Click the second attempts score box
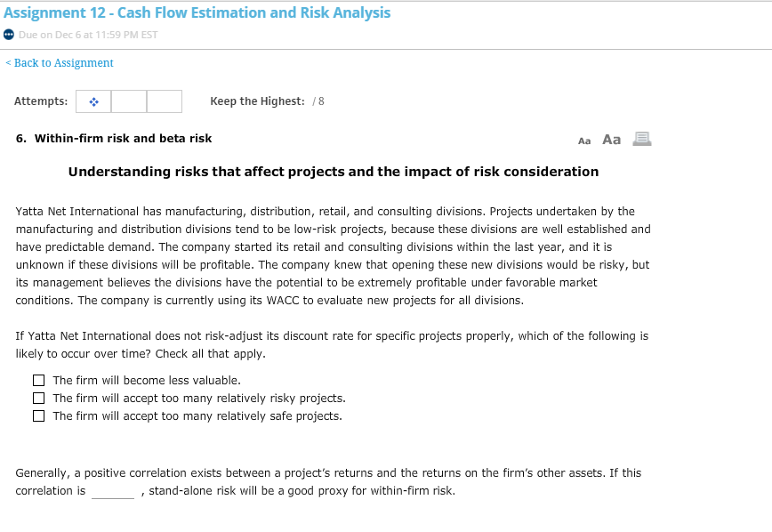Image resolution: width=772 pixels, height=532 pixels. (128, 101)
